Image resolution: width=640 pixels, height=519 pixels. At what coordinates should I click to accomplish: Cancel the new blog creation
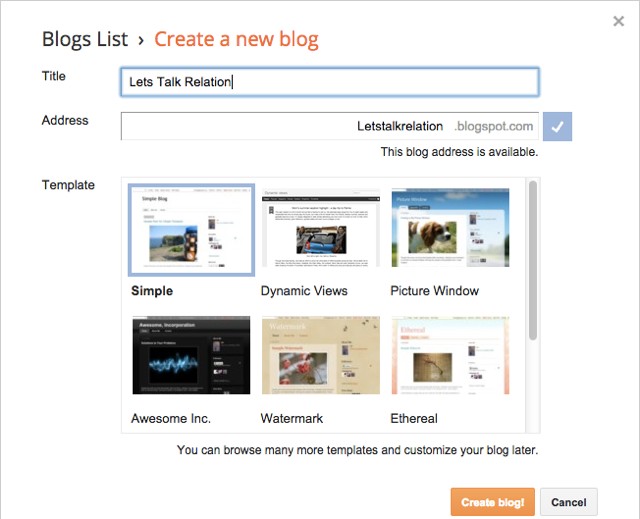(569, 502)
